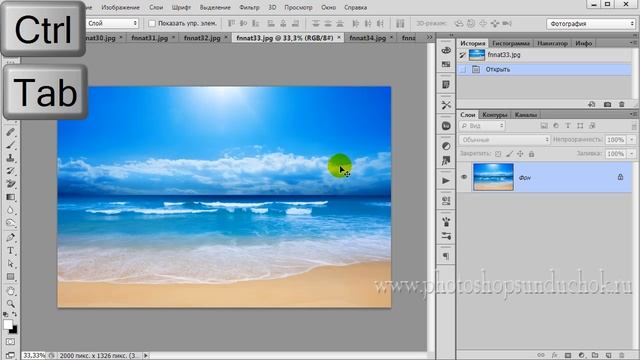Select the Zoom tool
640x360 pixels.
(x=11, y=304)
